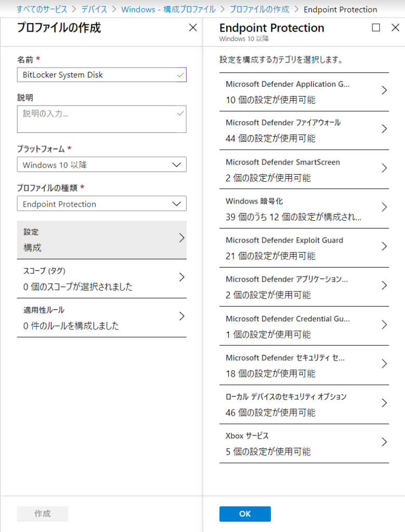Select Microsoft Defender ファイアウォール category

coord(304,130)
